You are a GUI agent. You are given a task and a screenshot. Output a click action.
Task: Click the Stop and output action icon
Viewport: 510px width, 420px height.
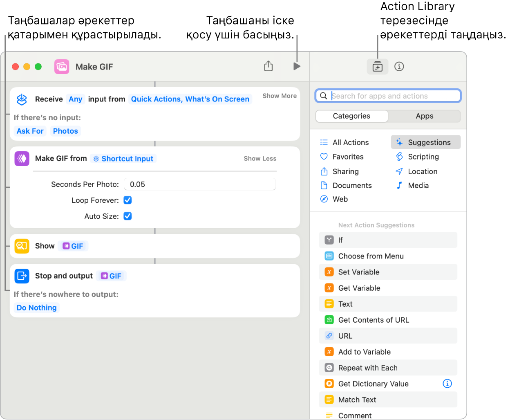[22, 276]
